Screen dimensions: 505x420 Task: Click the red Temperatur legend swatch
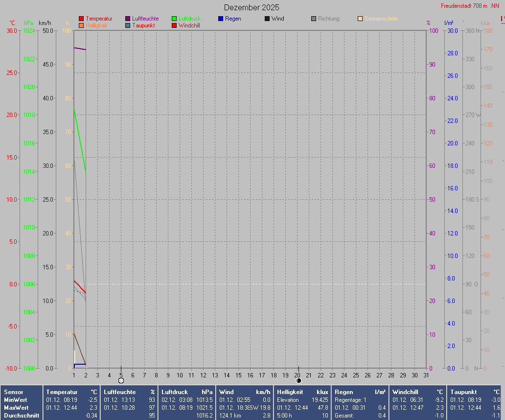[81, 19]
